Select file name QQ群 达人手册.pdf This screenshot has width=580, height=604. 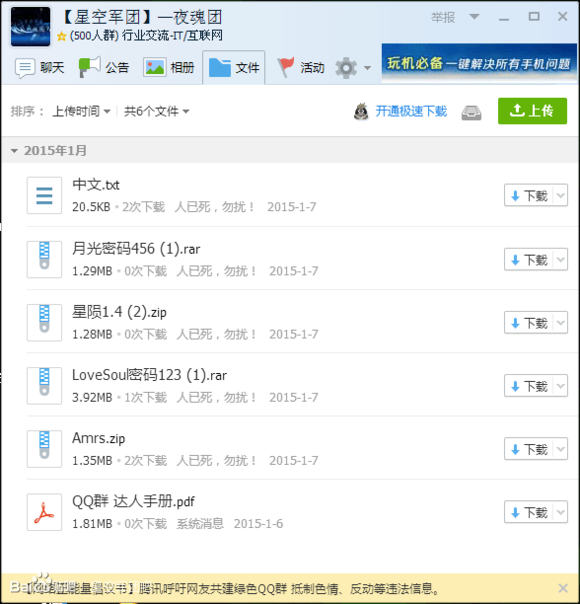click(x=133, y=502)
